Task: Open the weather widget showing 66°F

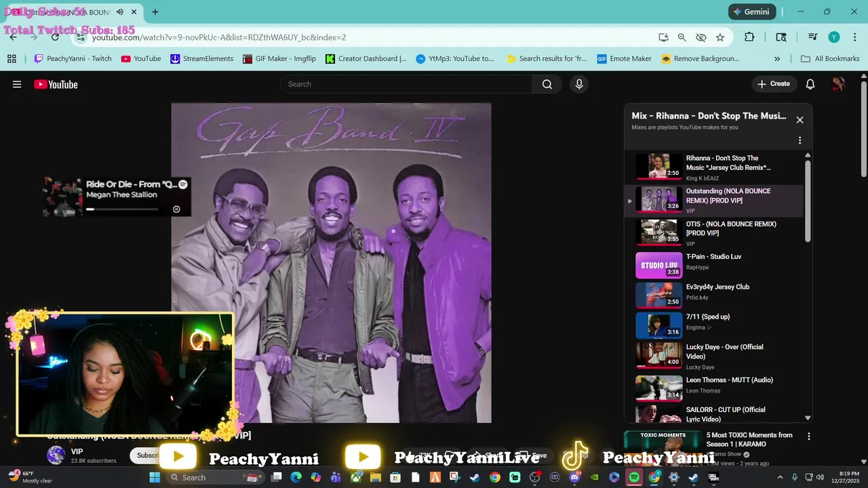Action: [31, 477]
